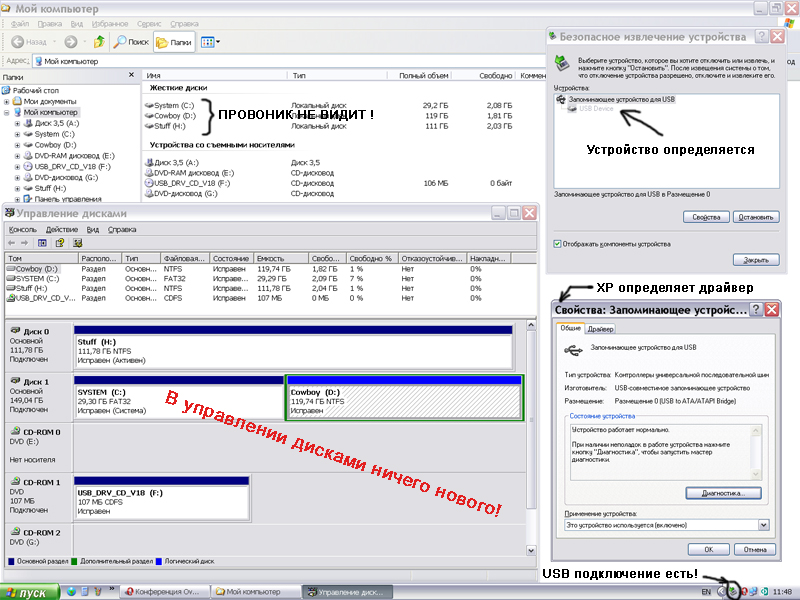Open the Действие menu in Disk Management
The height and width of the screenshot is (600, 800).
(62, 230)
